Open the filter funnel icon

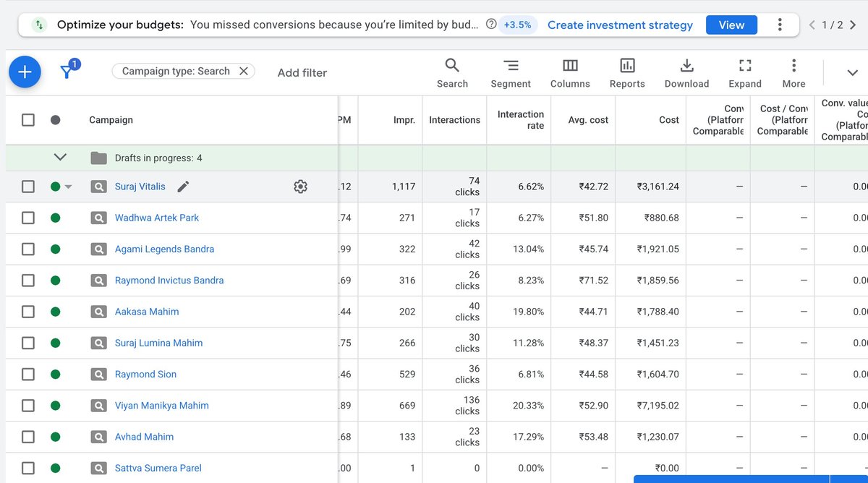67,72
